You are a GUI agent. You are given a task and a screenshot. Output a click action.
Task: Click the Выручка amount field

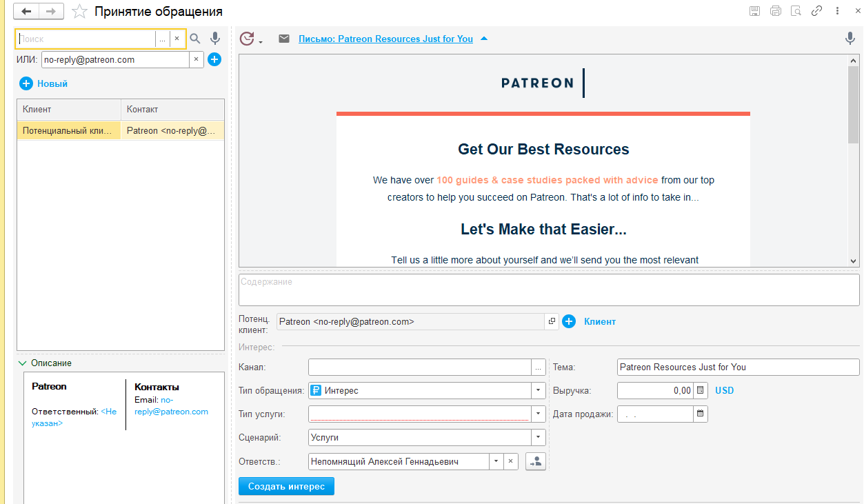tap(655, 390)
